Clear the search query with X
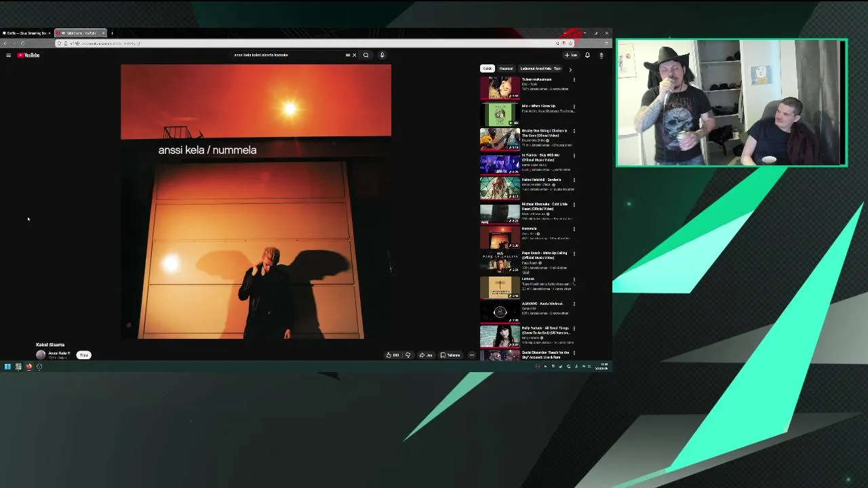 (354, 55)
